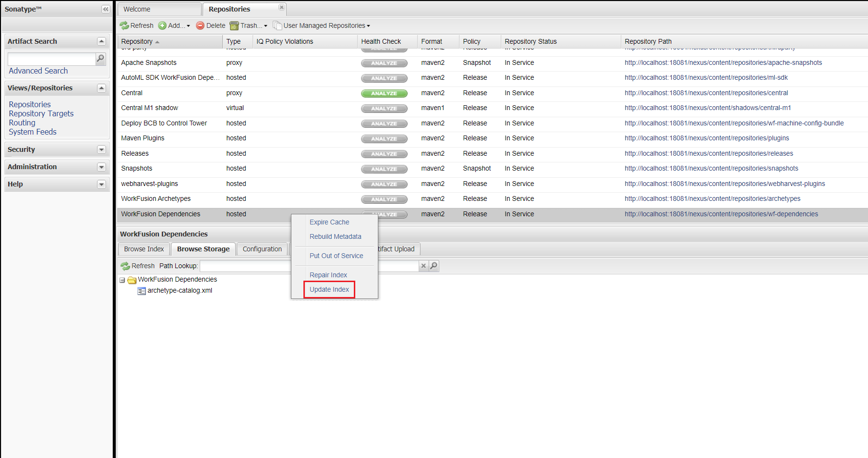Collapse the Sonatype side panel
Image resolution: width=868 pixels, height=458 pixels.
(x=106, y=9)
